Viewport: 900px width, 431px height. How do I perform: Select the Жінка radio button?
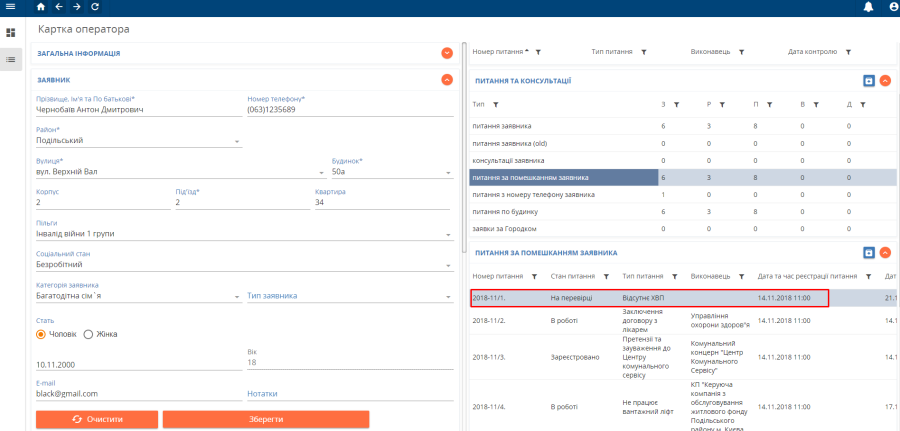[x=88, y=334]
